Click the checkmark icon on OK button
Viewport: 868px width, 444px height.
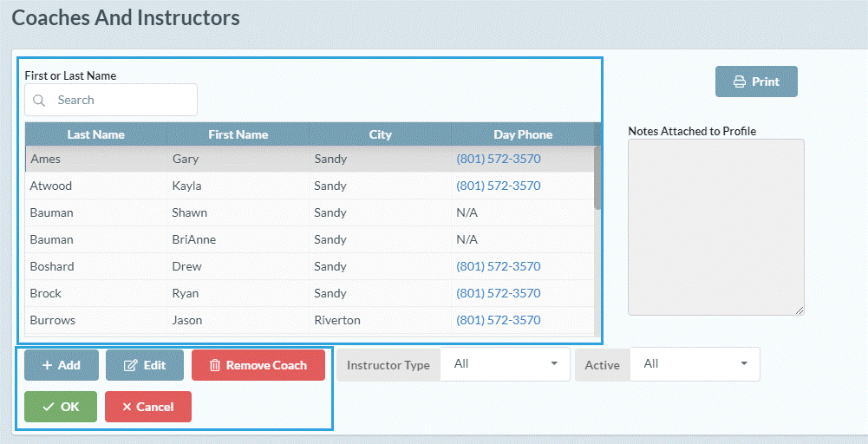click(48, 407)
